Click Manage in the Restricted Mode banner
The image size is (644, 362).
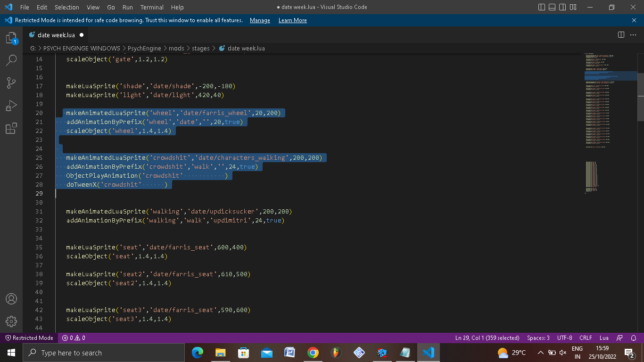(x=260, y=20)
